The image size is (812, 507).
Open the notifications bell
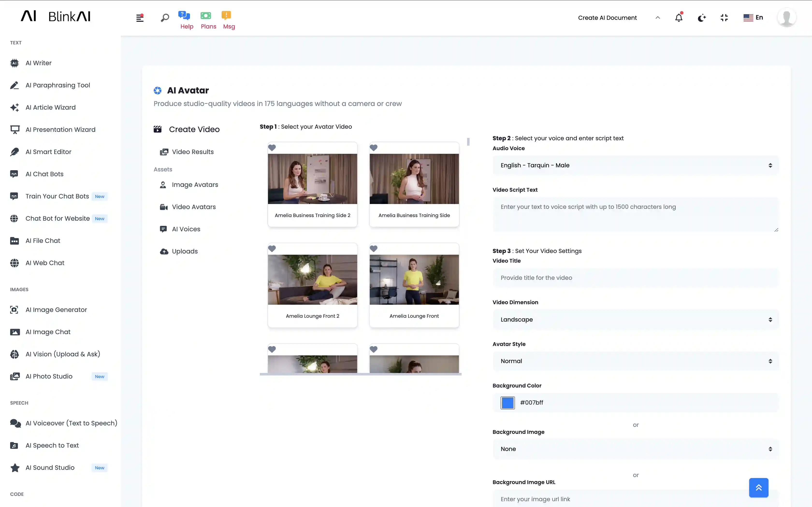(x=678, y=18)
